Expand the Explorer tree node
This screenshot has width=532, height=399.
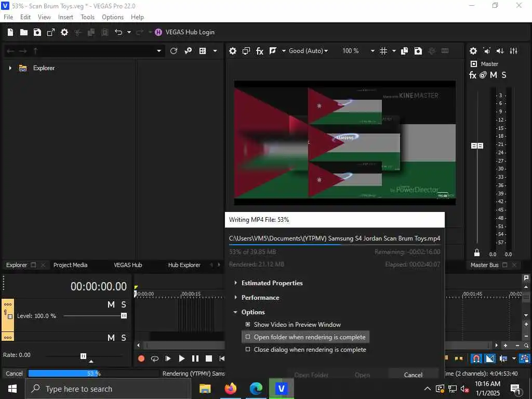point(10,68)
